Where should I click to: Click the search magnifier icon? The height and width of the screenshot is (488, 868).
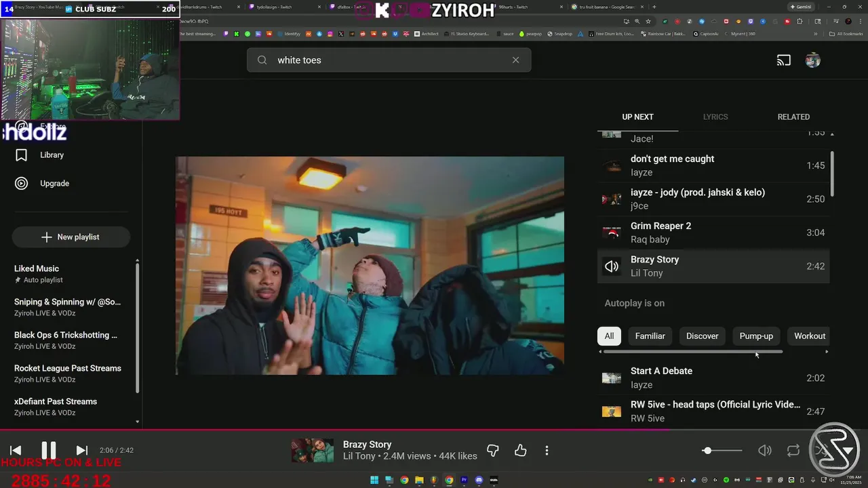(x=262, y=60)
